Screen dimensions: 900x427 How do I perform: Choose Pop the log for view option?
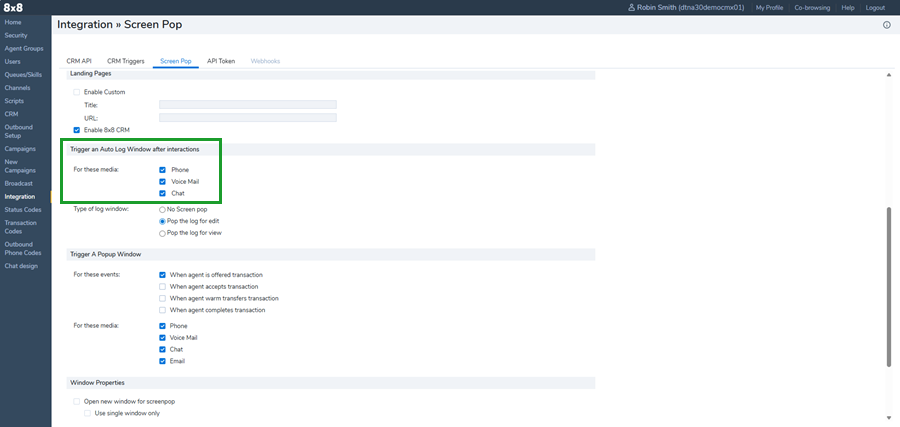(x=163, y=232)
